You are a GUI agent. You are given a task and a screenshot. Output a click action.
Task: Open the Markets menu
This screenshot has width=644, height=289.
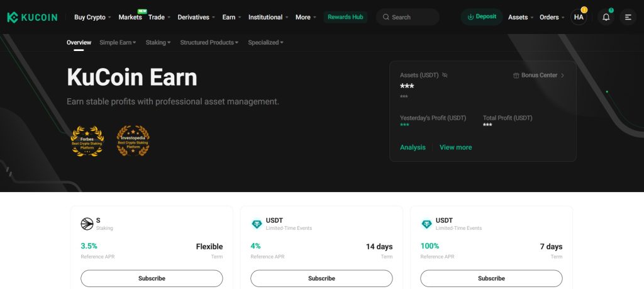(x=130, y=17)
